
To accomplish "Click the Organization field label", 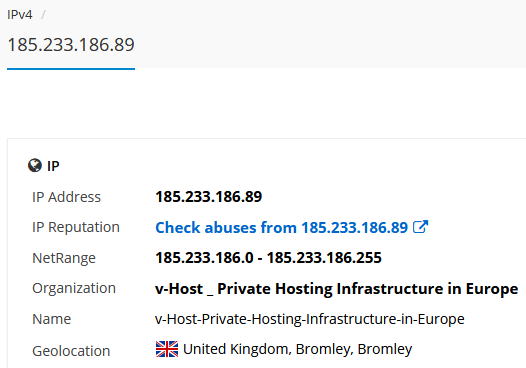I will [74, 288].
